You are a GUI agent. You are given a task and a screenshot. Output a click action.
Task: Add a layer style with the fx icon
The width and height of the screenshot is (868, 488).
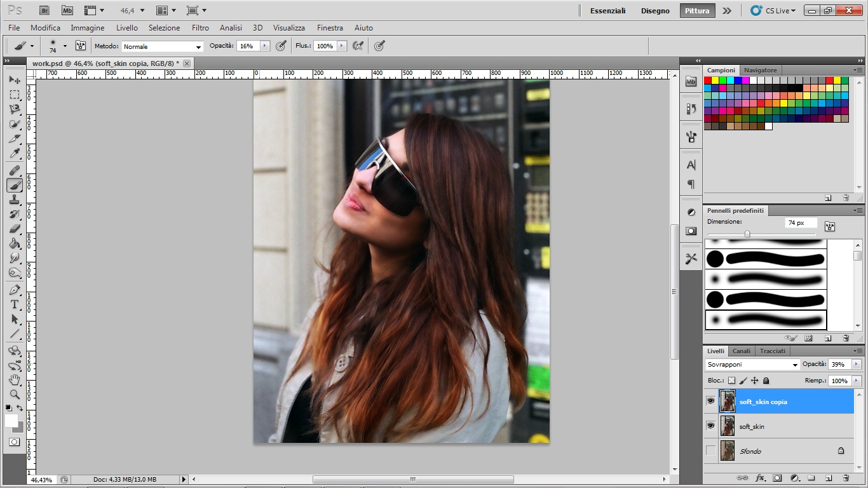coord(760,478)
